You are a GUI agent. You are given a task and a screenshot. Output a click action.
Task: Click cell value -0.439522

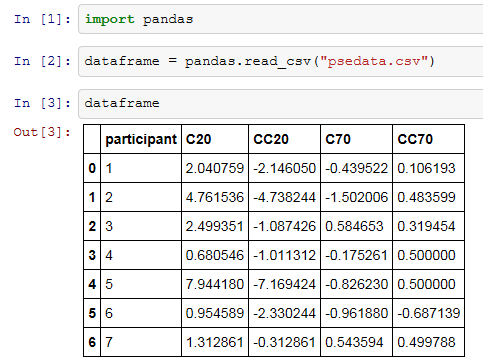[x=357, y=168]
